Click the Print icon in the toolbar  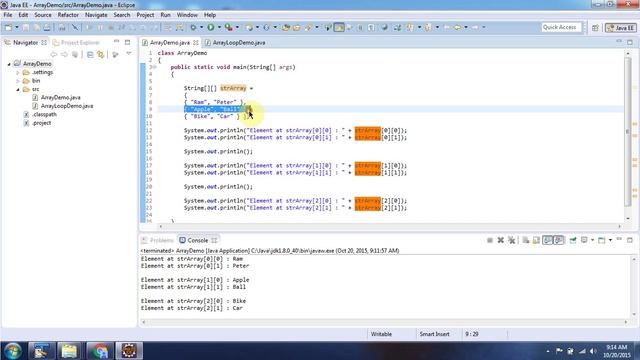click(47, 27)
